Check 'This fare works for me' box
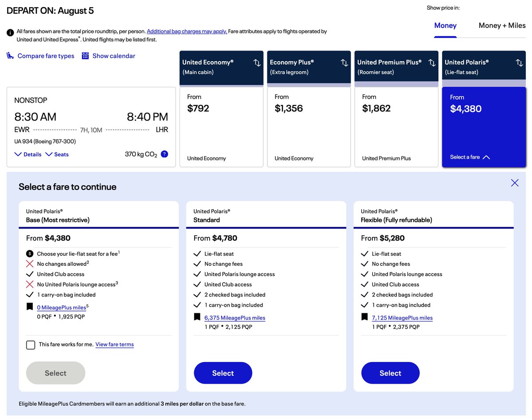Image resolution: width=532 pixels, height=420 pixels. click(31, 345)
